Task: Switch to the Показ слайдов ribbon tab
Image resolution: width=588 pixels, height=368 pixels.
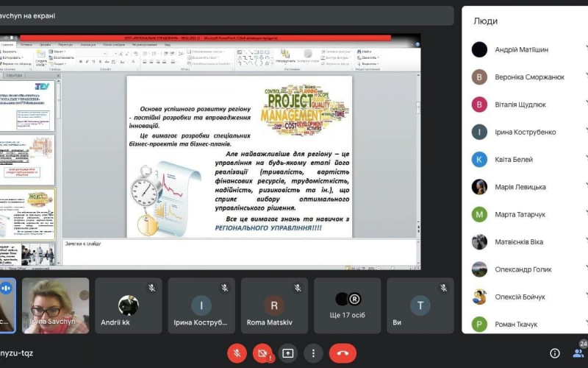Action: [114, 45]
